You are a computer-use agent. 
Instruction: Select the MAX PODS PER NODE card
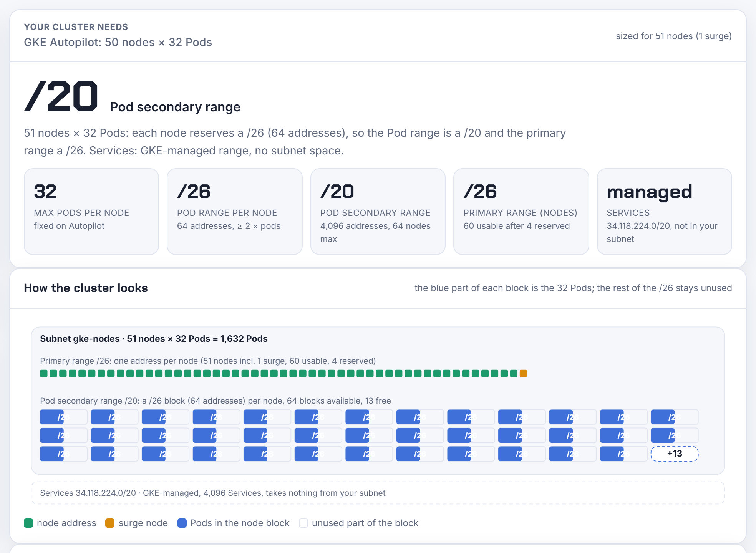click(91, 212)
